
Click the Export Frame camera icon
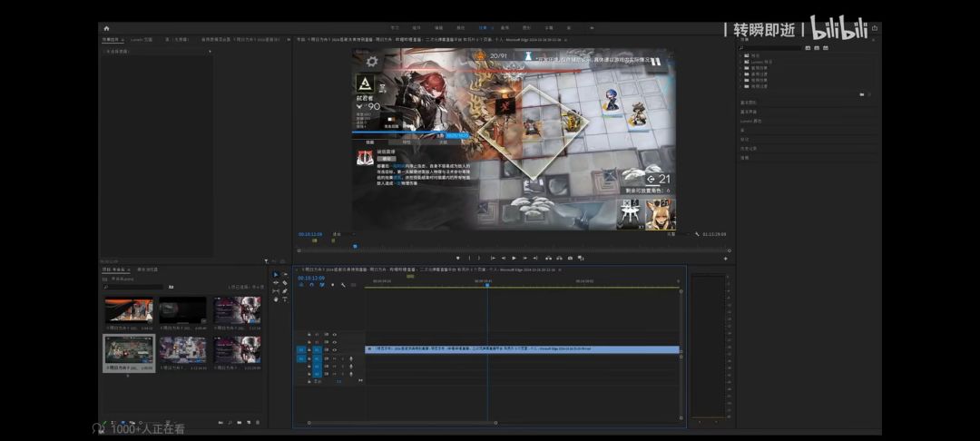pyautogui.click(x=570, y=258)
